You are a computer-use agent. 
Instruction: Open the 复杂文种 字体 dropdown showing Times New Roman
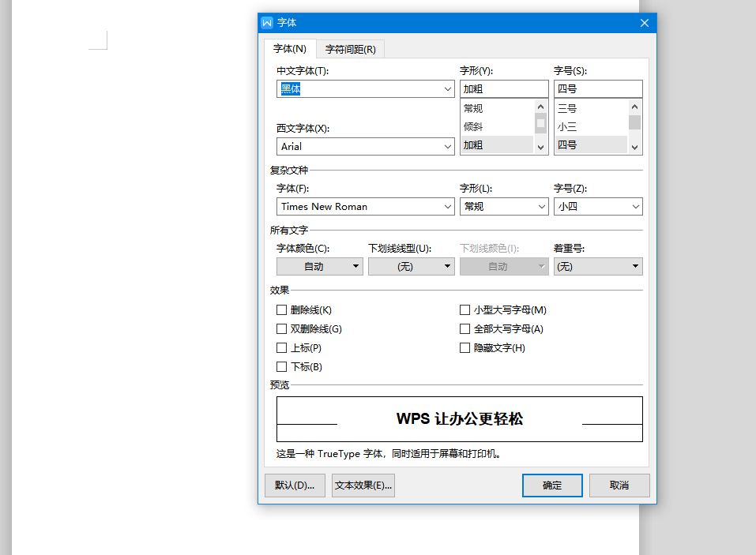tap(366, 207)
